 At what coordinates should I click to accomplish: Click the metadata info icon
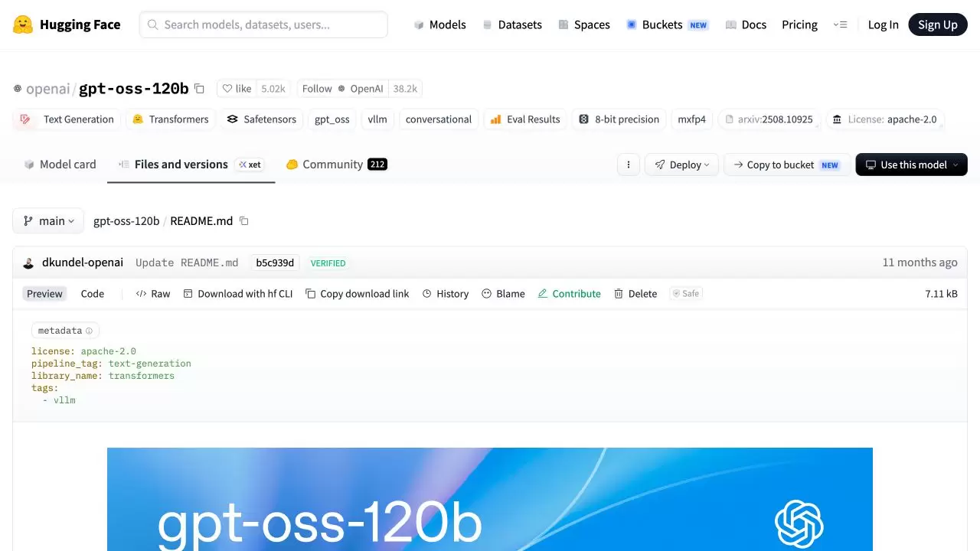(x=89, y=331)
